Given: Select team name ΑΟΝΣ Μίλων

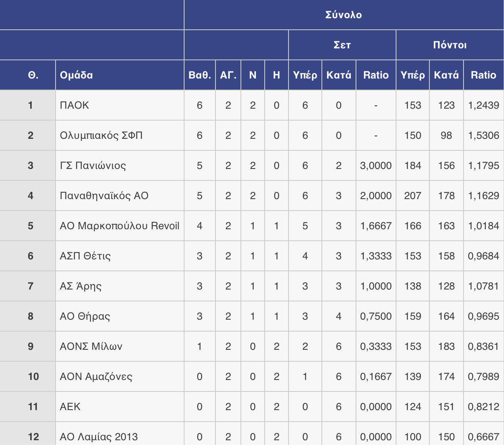Looking at the screenshot, I should [91, 346].
